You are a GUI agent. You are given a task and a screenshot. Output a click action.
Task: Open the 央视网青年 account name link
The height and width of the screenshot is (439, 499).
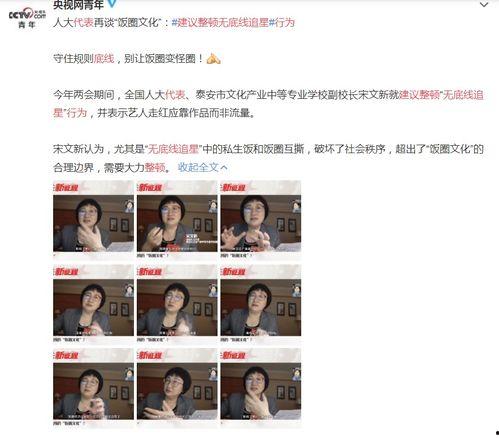pos(78,4)
